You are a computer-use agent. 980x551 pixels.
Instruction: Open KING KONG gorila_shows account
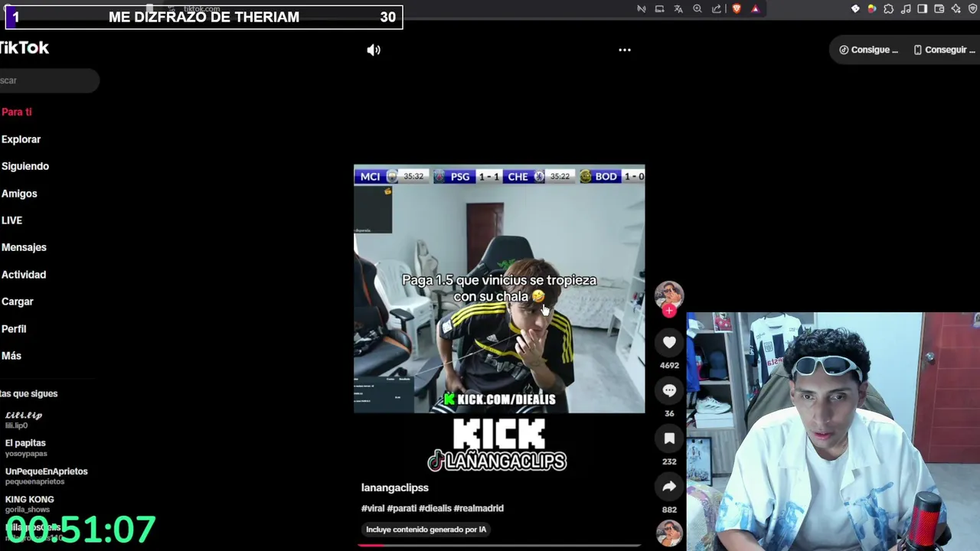coord(29,504)
